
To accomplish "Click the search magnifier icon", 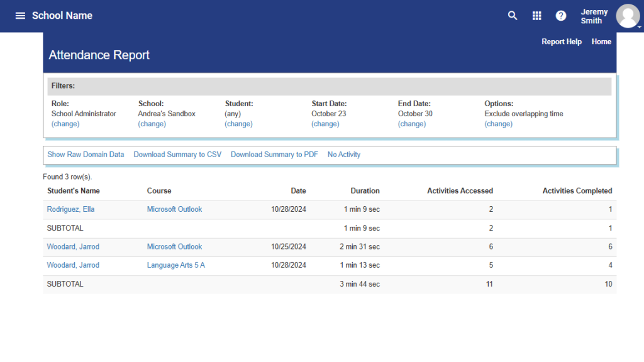I will 513,16.
